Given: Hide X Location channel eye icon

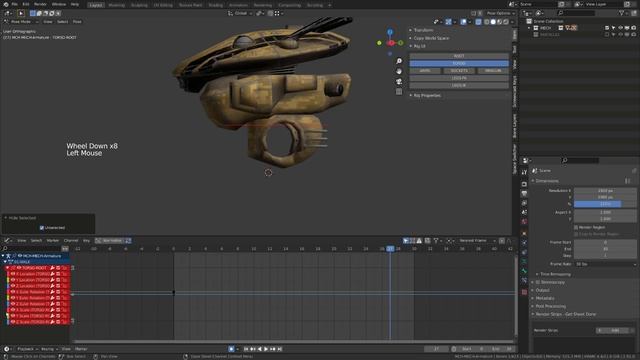Looking at the screenshot, I should click(13, 274).
